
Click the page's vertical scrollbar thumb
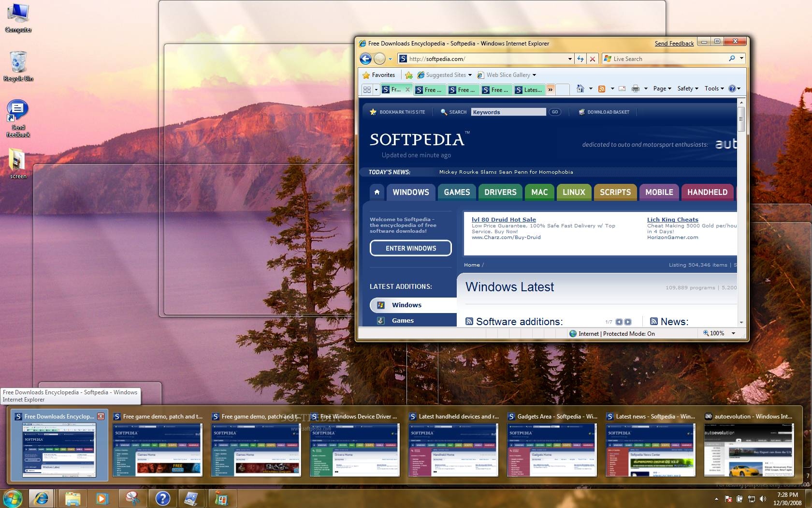[x=741, y=119]
